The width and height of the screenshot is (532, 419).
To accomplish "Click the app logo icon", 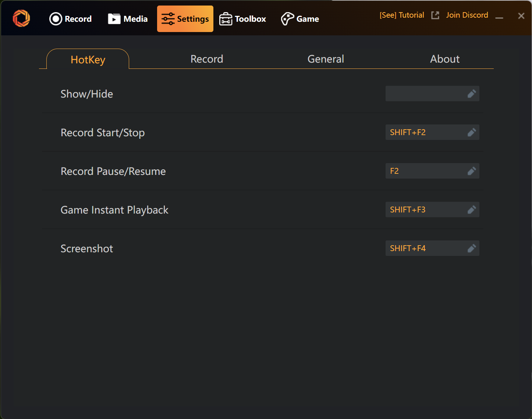I will coord(21,18).
